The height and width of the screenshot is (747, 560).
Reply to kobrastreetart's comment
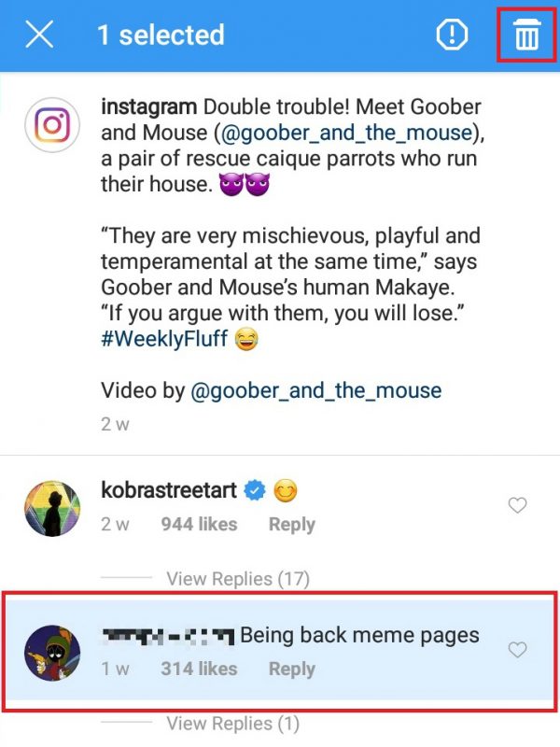[x=290, y=524]
